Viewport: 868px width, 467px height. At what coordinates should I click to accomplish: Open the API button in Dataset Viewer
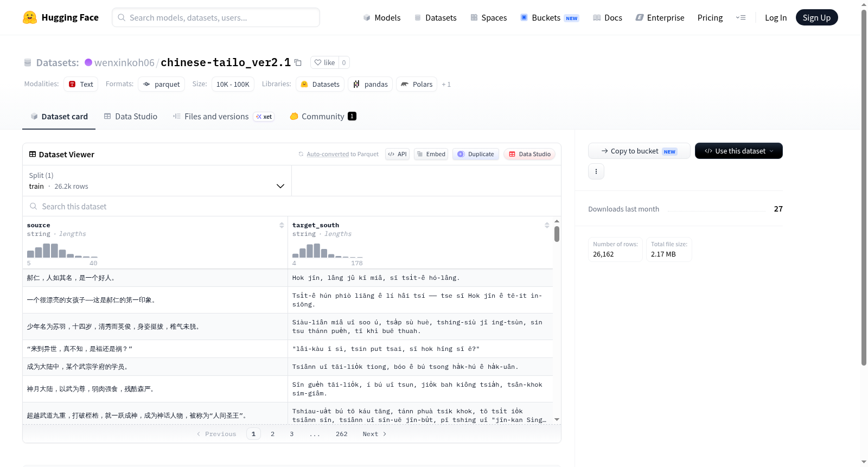(x=397, y=154)
